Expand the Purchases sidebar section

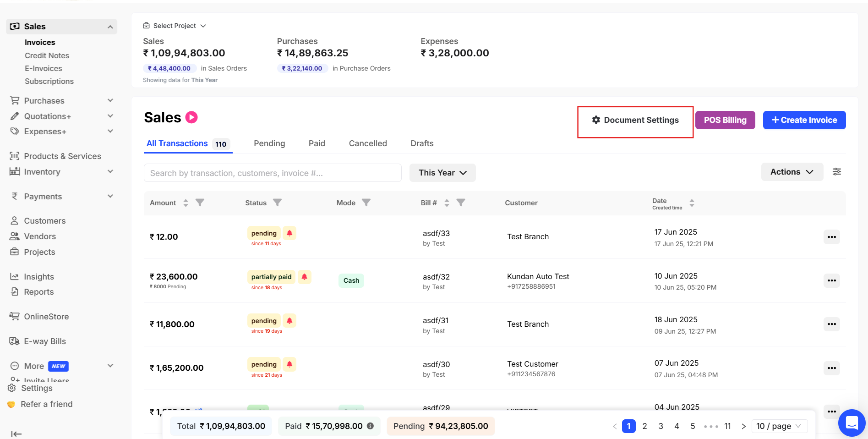point(110,100)
